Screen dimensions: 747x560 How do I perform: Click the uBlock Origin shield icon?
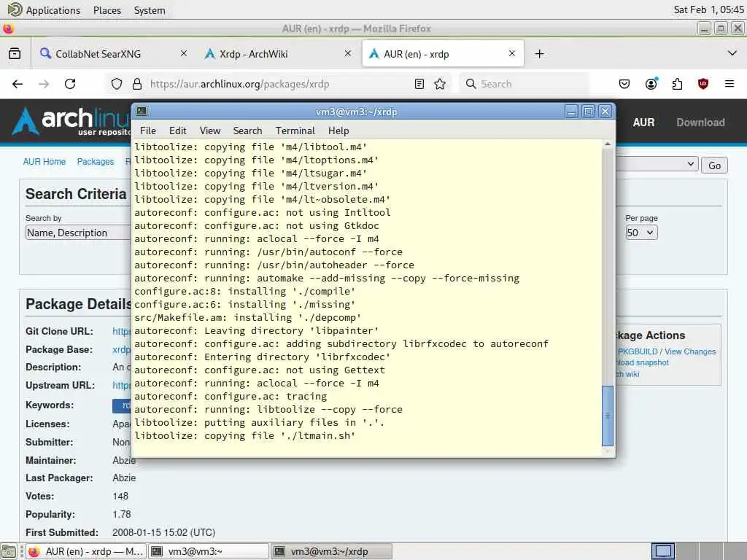703,84
